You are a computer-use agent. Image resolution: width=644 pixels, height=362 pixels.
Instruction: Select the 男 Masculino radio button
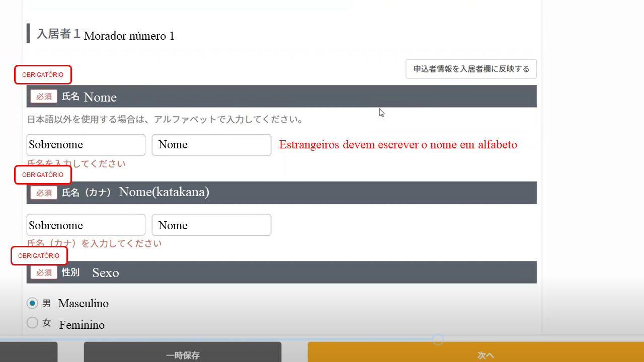[32, 303]
